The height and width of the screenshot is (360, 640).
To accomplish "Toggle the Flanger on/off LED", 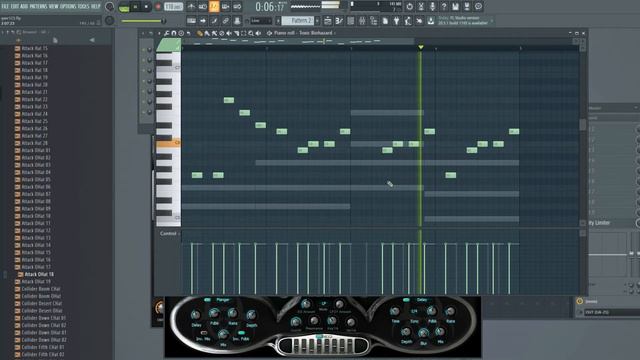I will click(207, 300).
